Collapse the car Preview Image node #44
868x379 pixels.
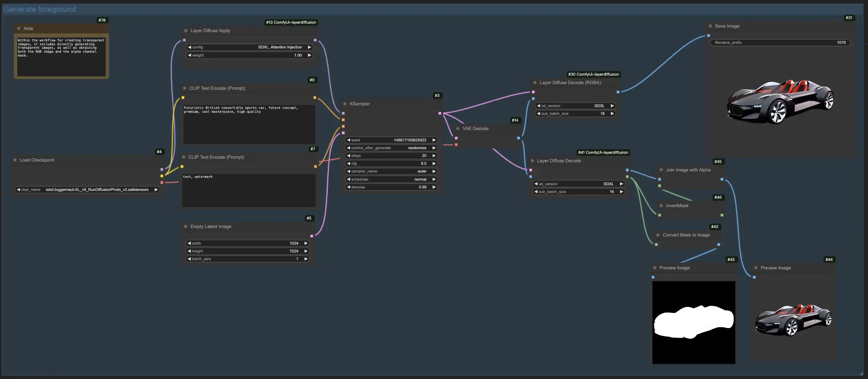coord(756,268)
